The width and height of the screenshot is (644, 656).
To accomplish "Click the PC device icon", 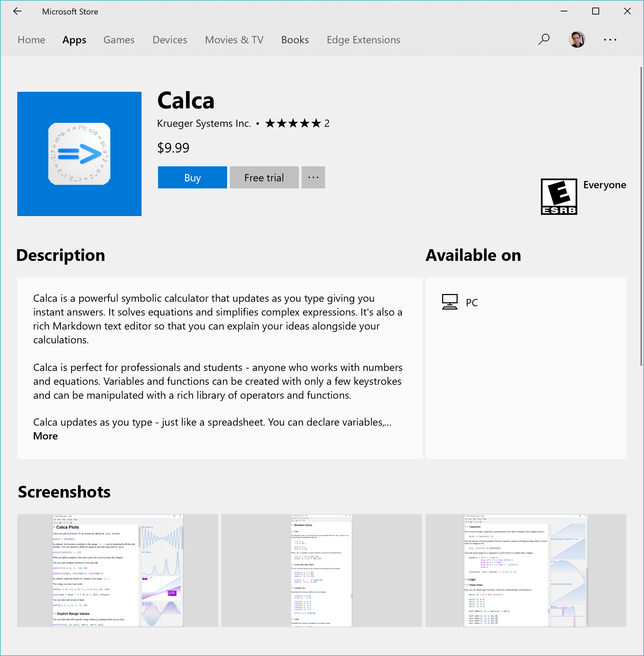I will pyautogui.click(x=450, y=302).
